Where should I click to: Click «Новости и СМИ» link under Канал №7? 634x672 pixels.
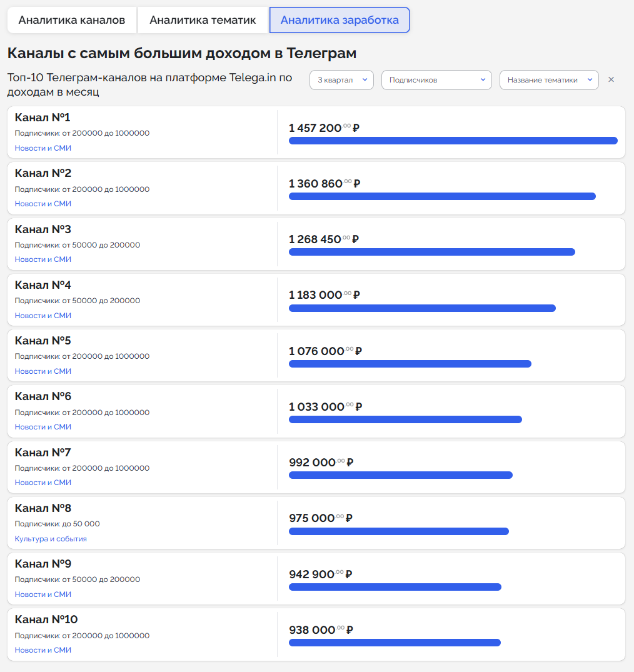point(43,483)
